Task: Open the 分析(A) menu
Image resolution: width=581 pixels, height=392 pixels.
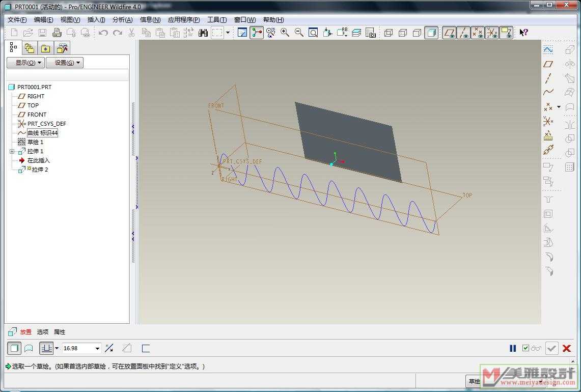Action: (122, 20)
